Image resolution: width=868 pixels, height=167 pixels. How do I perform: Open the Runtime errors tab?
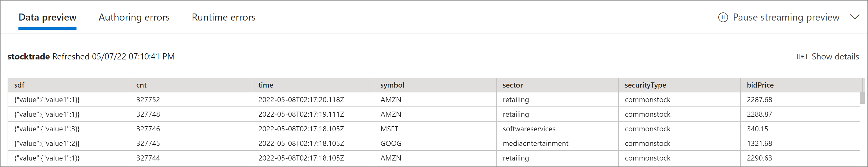click(224, 18)
